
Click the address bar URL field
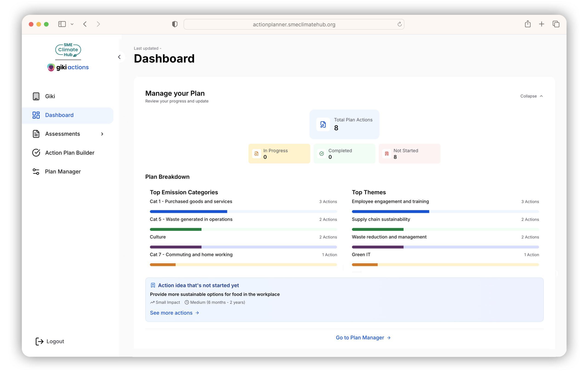click(294, 24)
